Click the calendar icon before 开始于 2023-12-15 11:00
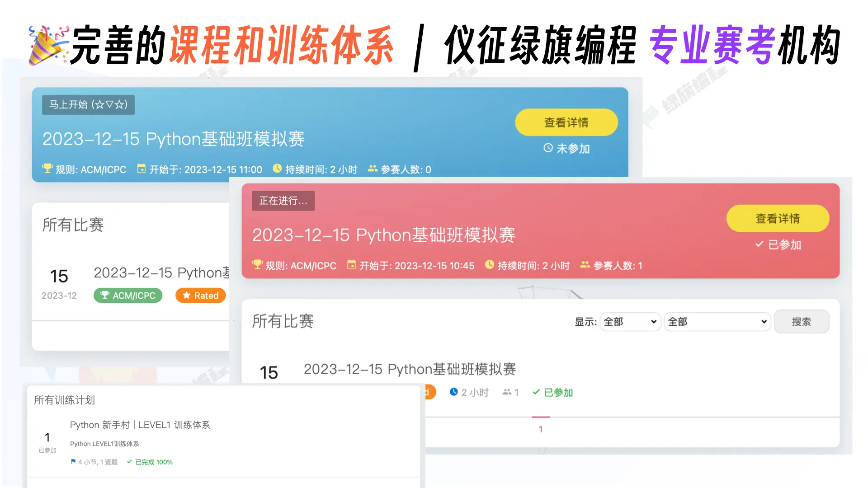The width and height of the screenshot is (868, 488). coord(142,169)
